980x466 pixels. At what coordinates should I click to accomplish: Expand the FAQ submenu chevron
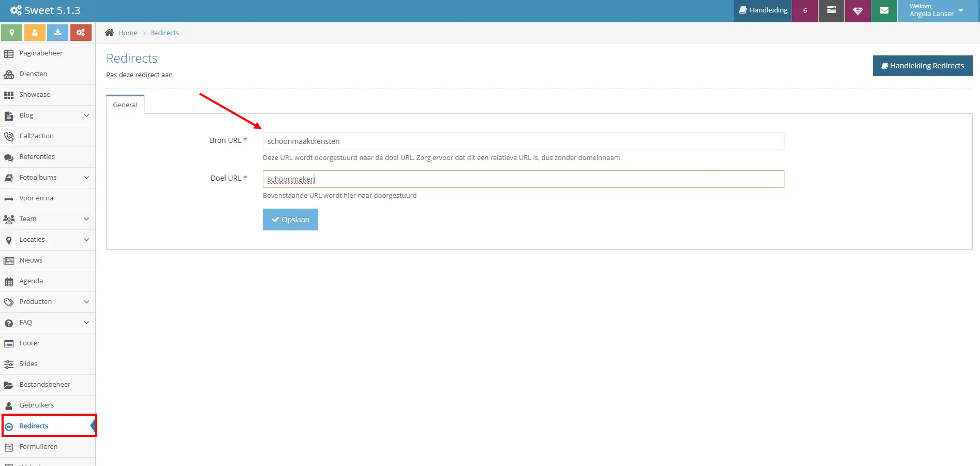coord(86,323)
